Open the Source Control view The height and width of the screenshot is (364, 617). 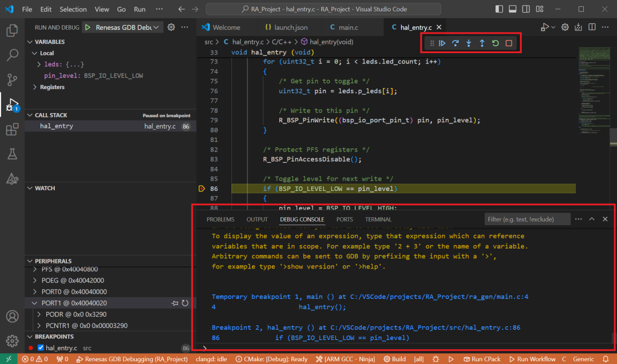[x=12, y=79]
